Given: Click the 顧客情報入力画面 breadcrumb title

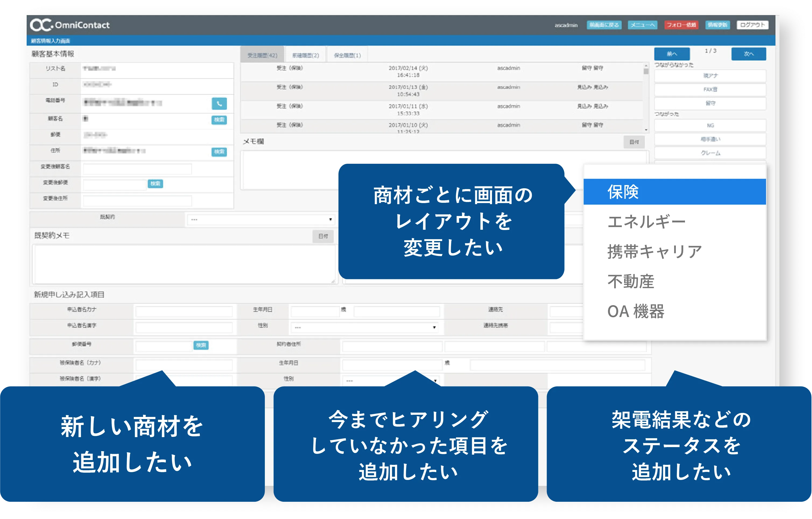Looking at the screenshot, I should [x=51, y=41].
